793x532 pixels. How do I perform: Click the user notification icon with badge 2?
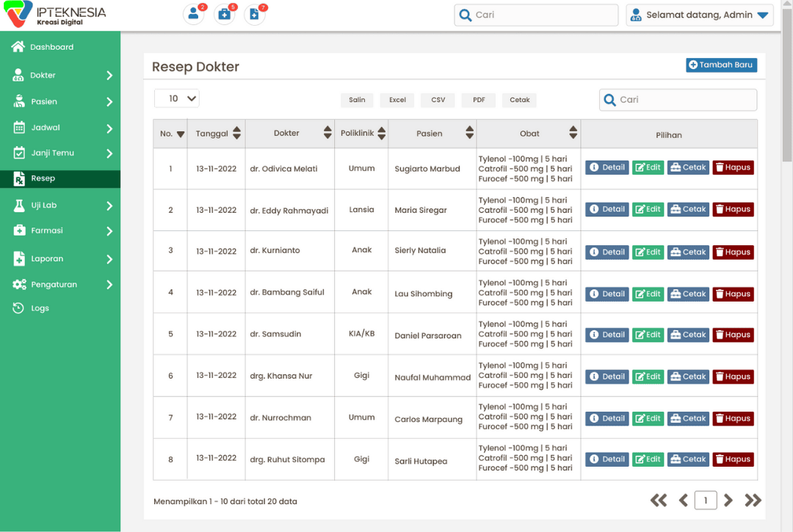193,14
